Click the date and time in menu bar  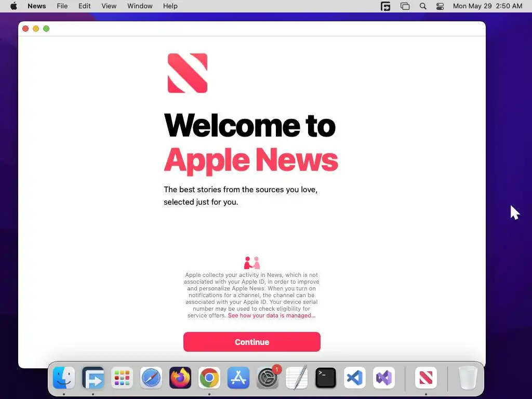tap(487, 6)
